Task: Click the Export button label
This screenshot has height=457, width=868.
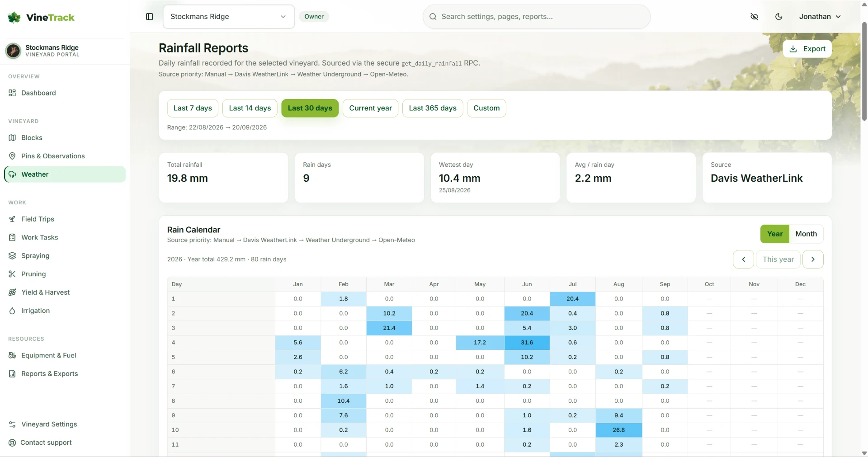Action: click(x=814, y=49)
